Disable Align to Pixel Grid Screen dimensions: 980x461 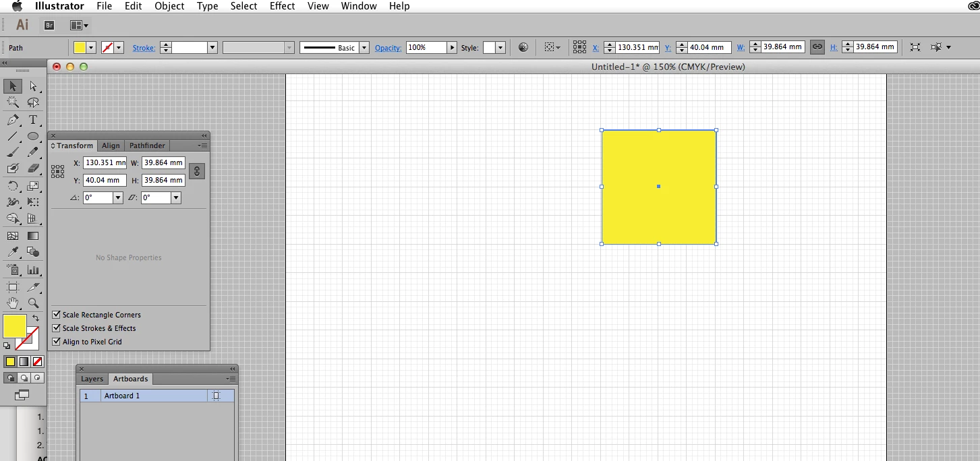57,342
